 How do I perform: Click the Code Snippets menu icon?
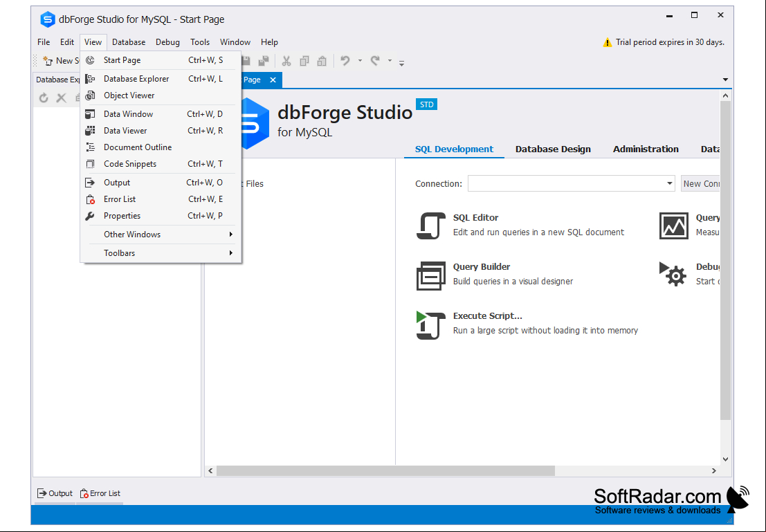[90, 164]
